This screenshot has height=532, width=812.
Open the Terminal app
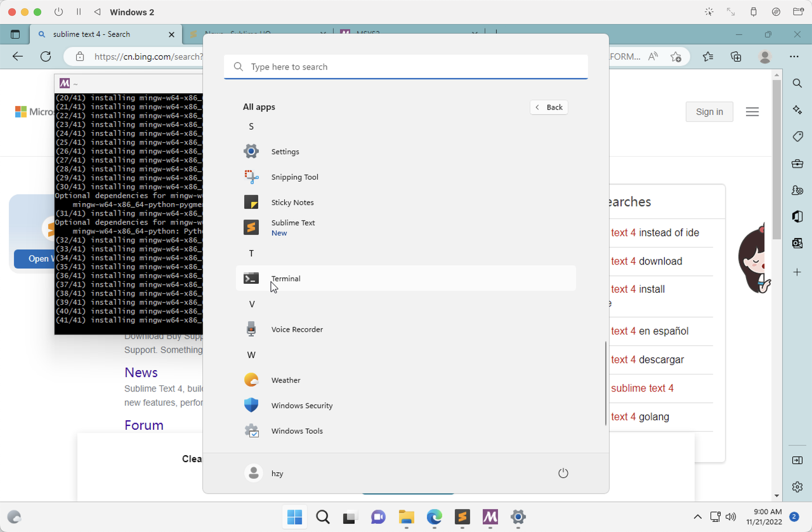[x=285, y=278]
